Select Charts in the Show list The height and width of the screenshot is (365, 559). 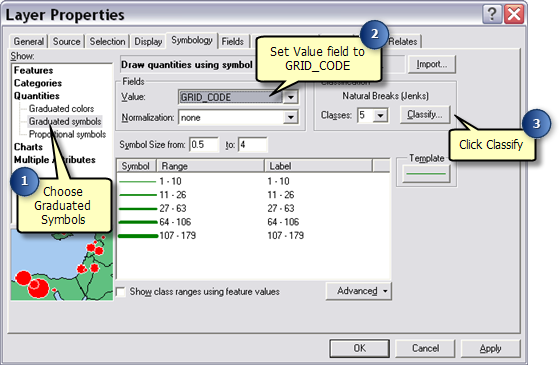tap(28, 147)
